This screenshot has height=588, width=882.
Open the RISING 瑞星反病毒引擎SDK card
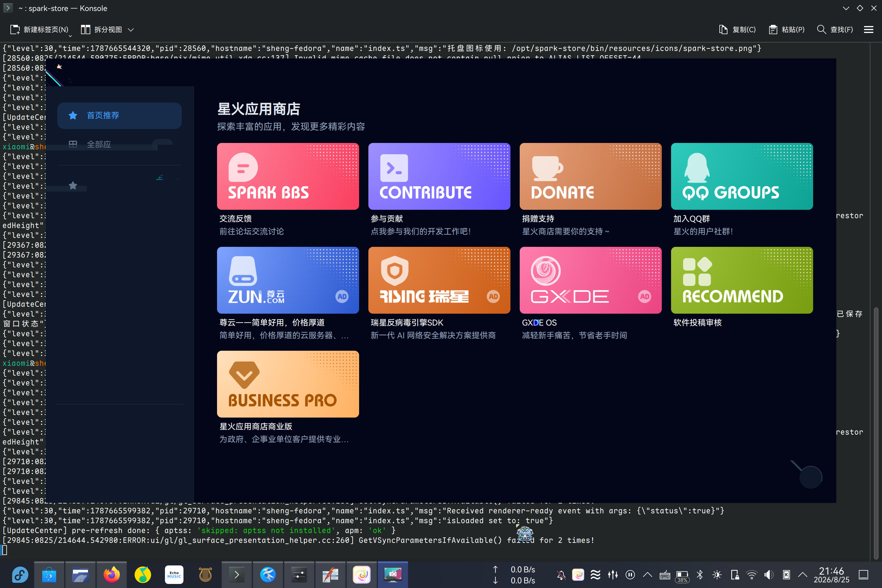pyautogui.click(x=439, y=293)
